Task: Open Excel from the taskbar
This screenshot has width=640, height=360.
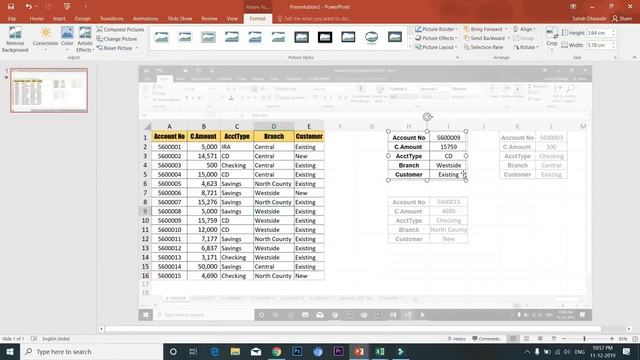Action: pyautogui.click(x=380, y=352)
